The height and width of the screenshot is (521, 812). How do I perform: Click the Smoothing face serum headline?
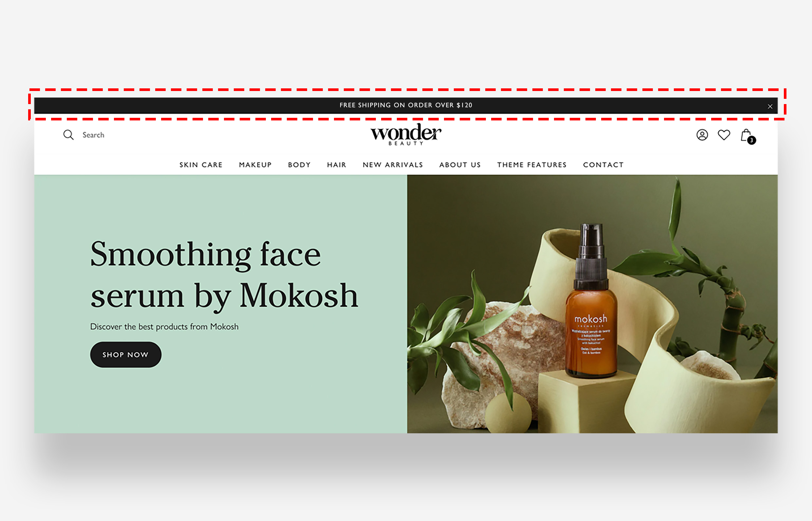224,275
